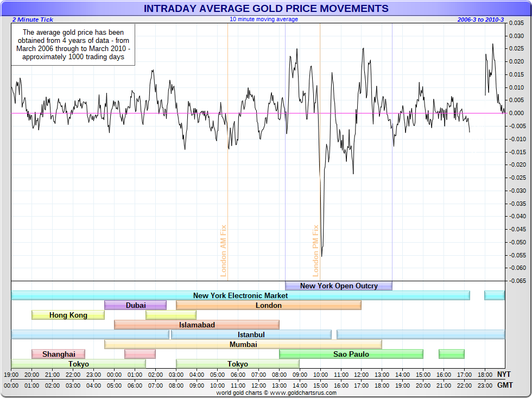Click the 'GMT' timezone label
Viewport: 532px width, 398px height.
504,386
